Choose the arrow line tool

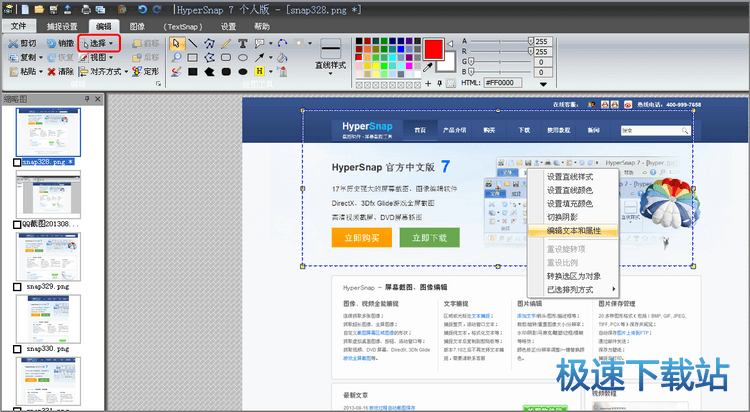coord(260,58)
